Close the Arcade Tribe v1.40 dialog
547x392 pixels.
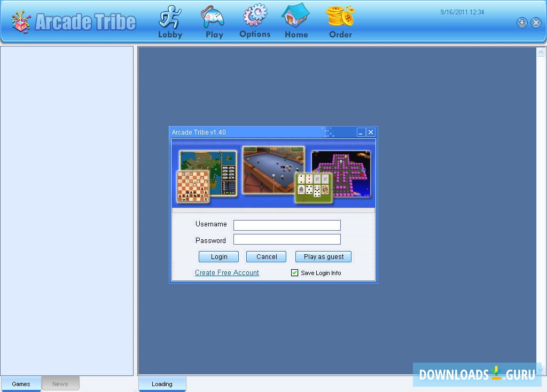click(371, 132)
